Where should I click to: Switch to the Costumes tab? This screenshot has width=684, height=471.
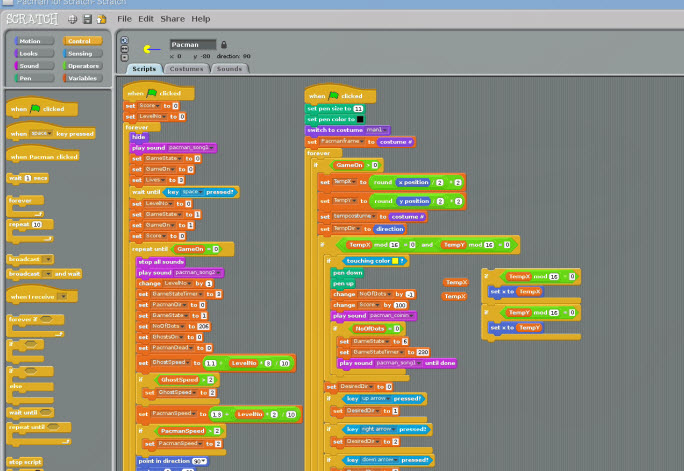click(x=186, y=68)
